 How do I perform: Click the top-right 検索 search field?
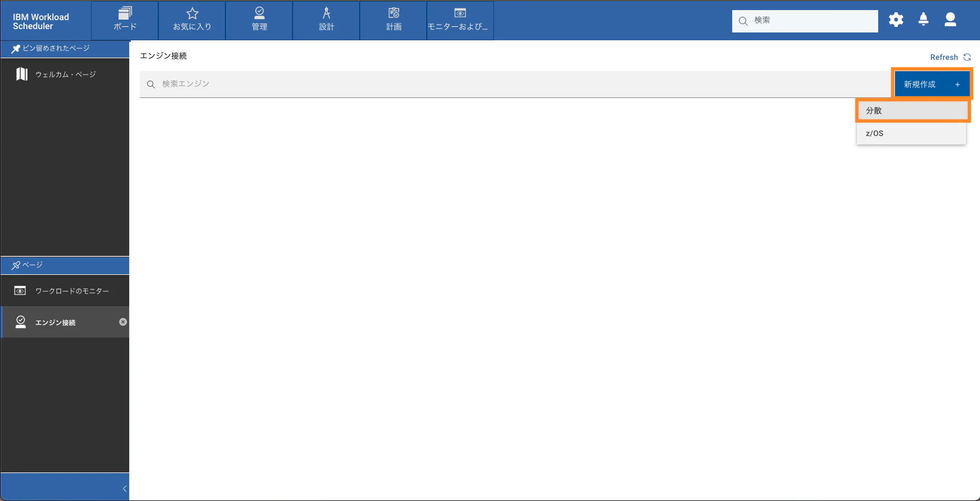(805, 21)
